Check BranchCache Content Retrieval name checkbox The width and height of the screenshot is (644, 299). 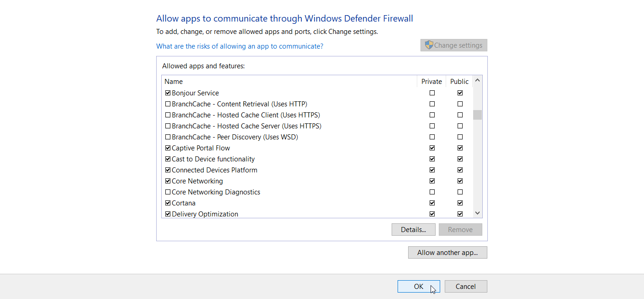168,104
